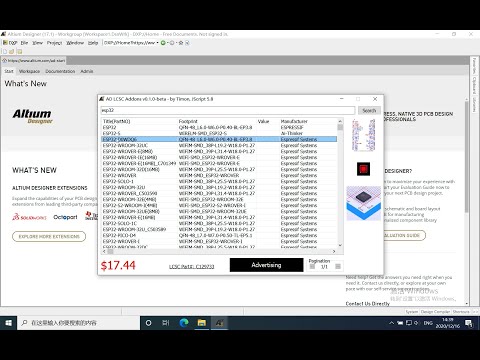
Task: Open Windows Start menu
Action: (8, 323)
